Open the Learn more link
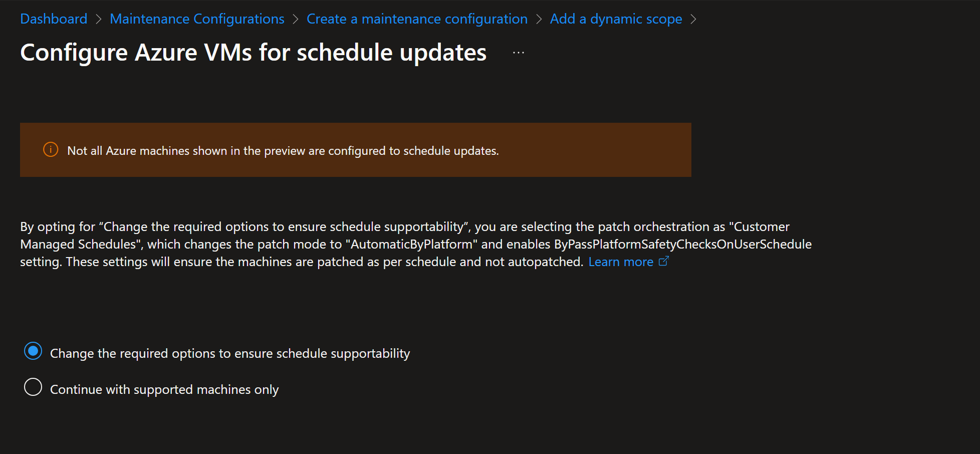 621,261
